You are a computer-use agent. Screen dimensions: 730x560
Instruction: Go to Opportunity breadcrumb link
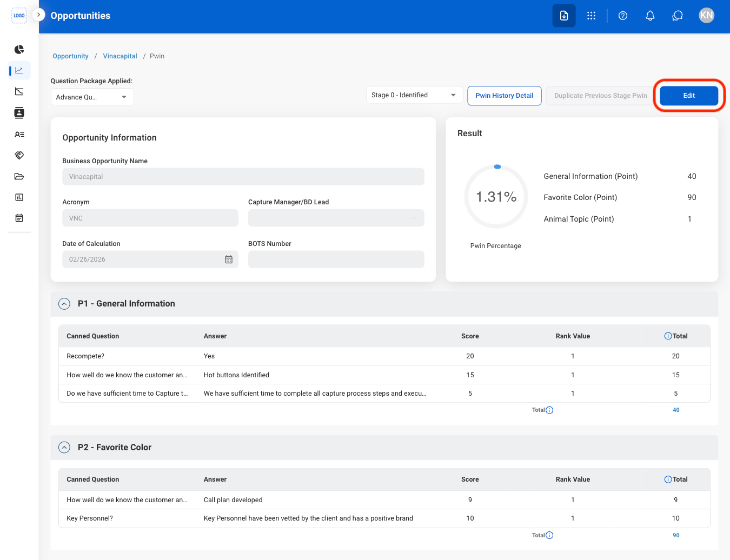click(x=70, y=56)
